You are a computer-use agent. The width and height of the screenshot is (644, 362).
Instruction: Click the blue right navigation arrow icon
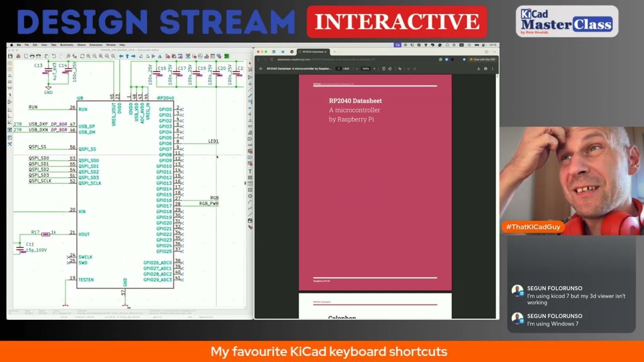click(134, 56)
